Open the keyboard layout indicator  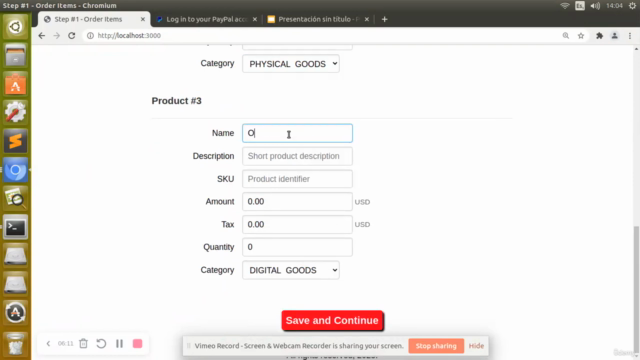coord(580,6)
